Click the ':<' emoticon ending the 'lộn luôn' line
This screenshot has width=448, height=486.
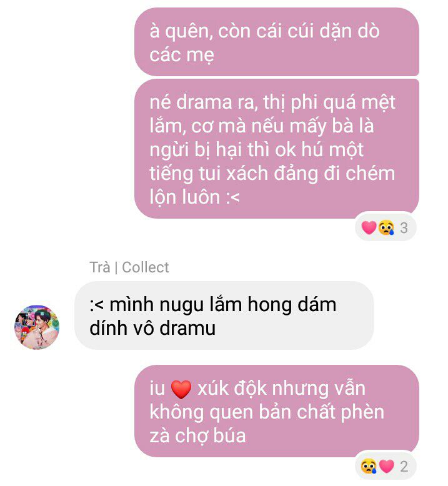pos(232,197)
